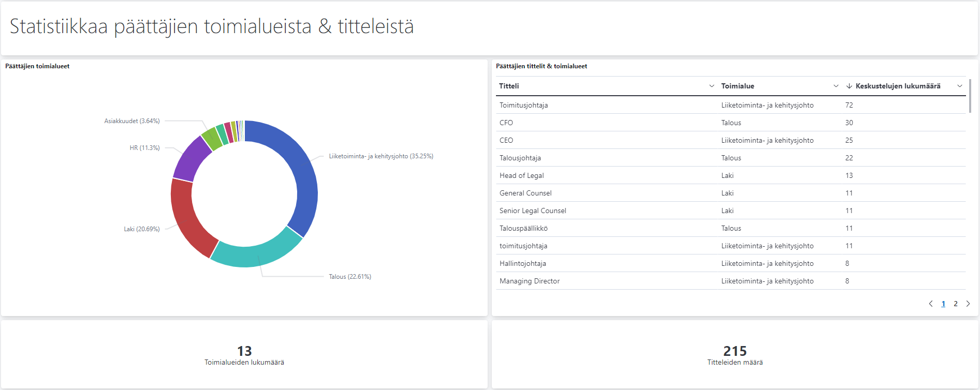
Task: Select page 1 in table pagination
Action: click(x=943, y=304)
